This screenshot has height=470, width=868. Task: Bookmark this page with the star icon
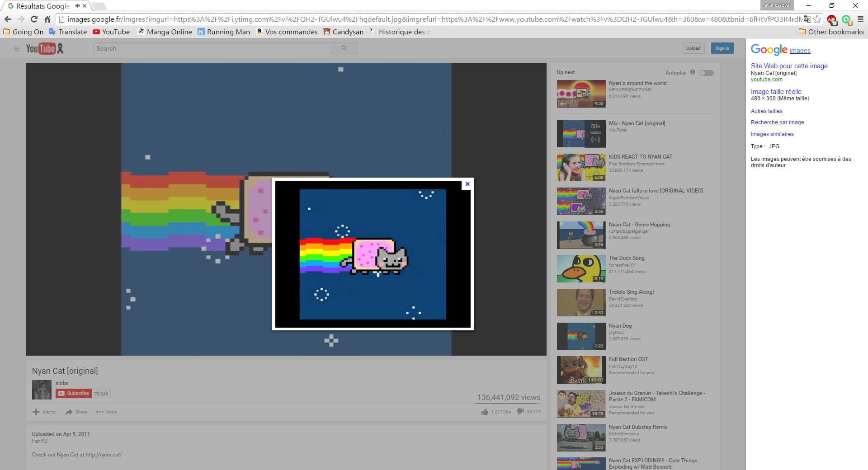tap(817, 19)
